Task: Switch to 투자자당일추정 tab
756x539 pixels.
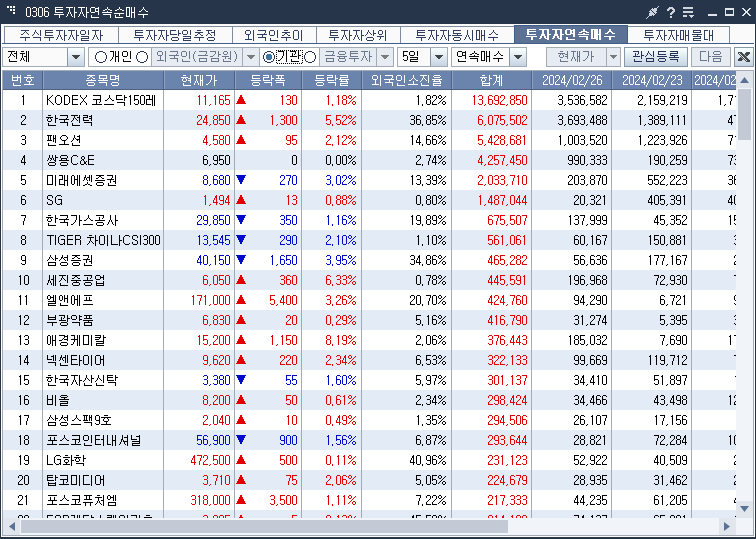Action: [175, 35]
